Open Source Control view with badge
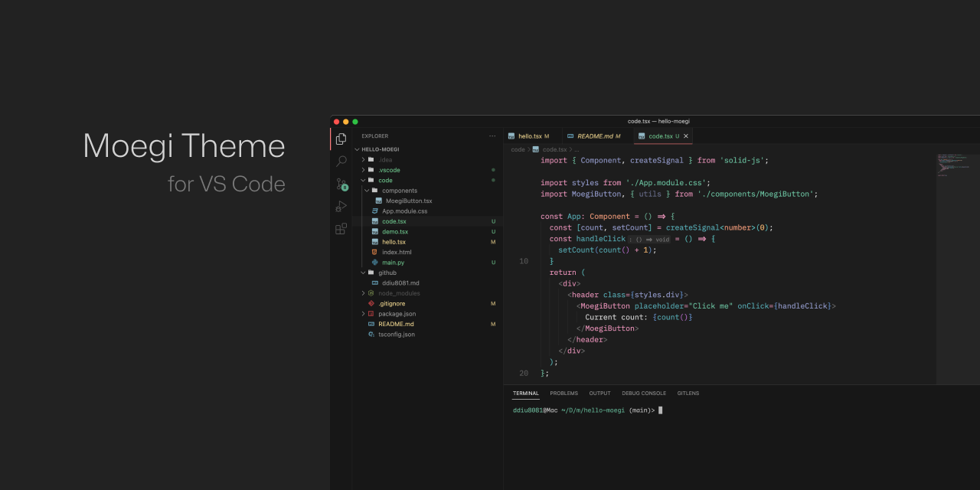980x490 pixels. point(341,185)
